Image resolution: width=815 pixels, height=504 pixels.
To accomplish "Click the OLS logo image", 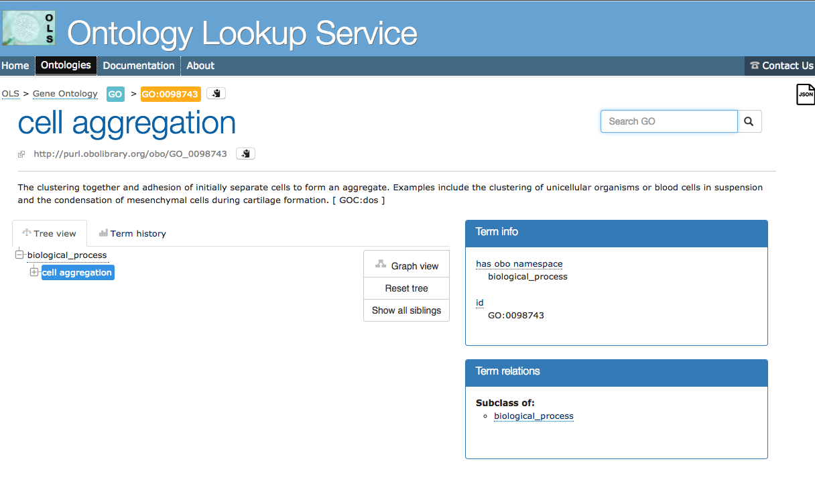I will pos(29,28).
